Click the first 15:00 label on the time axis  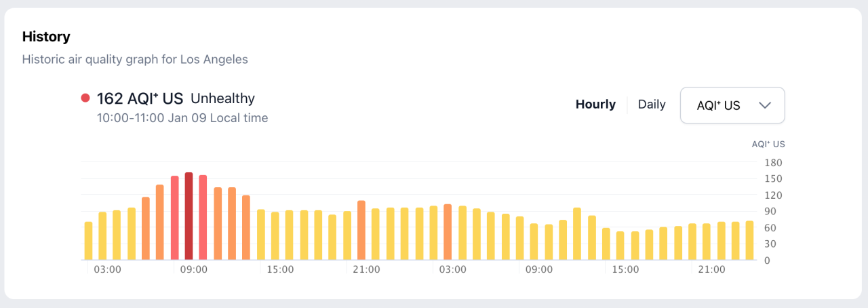(280, 269)
